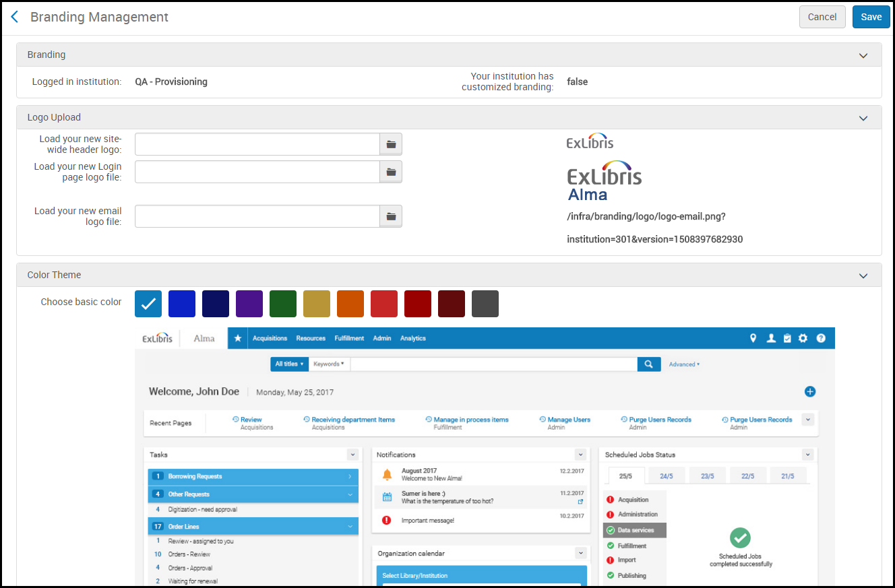Viewport: 895px width, 588px height.
Task: Click the star favorites icon in preview
Action: [237, 338]
